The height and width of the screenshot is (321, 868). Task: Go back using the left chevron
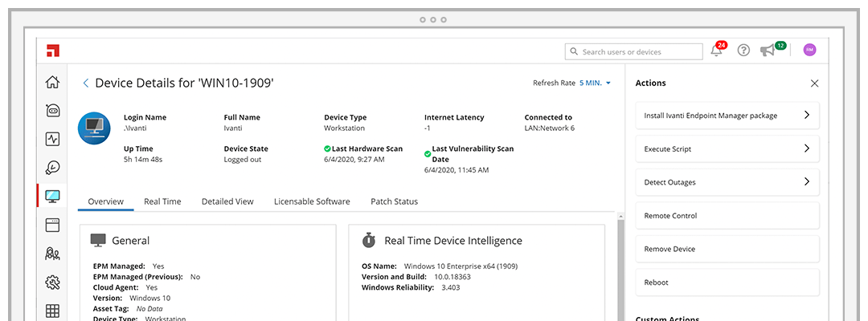click(85, 83)
